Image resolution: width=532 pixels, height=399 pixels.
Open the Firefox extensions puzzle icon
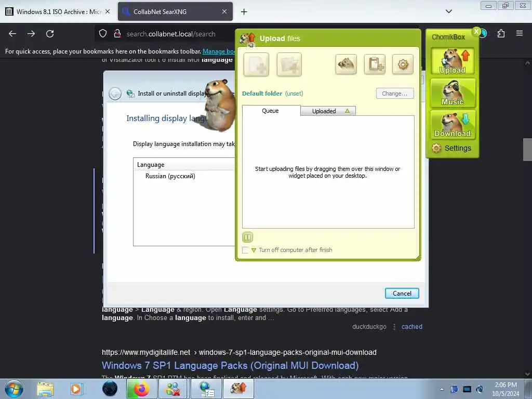501,34
